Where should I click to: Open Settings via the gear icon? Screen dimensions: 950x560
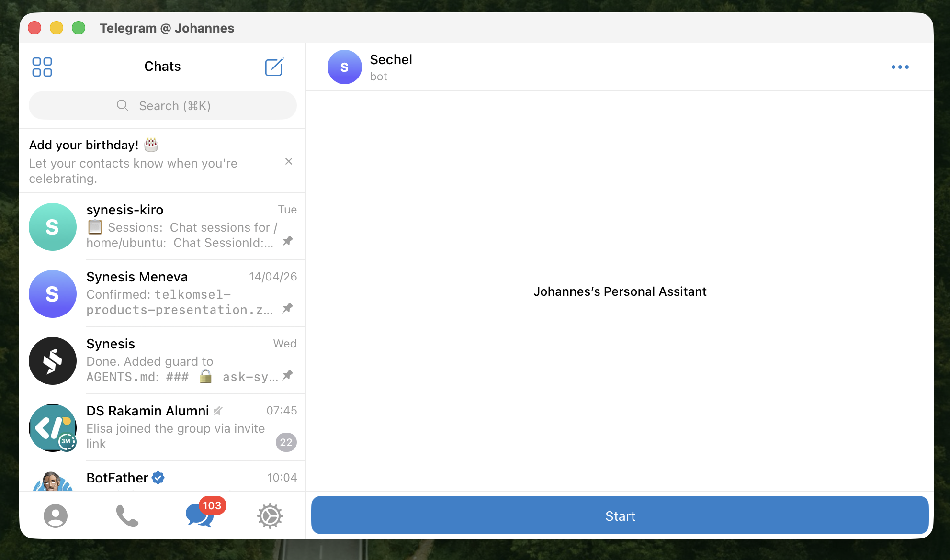(270, 515)
